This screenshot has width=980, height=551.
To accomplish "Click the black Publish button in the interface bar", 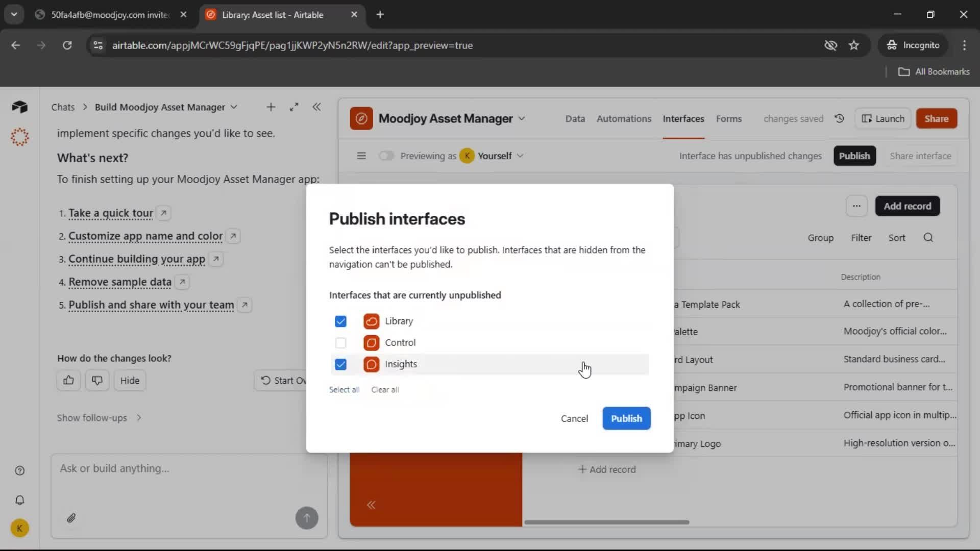I will pyautogui.click(x=854, y=156).
